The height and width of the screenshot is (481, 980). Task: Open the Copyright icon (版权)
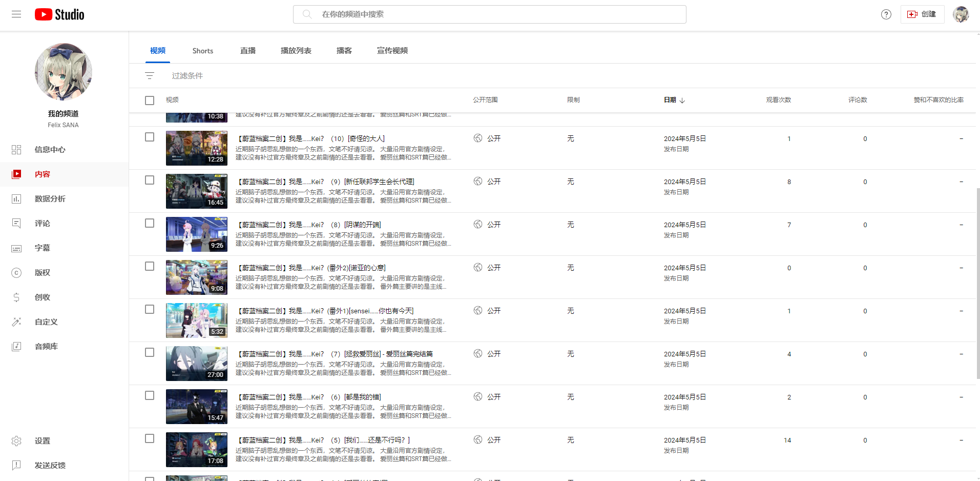[16, 273]
